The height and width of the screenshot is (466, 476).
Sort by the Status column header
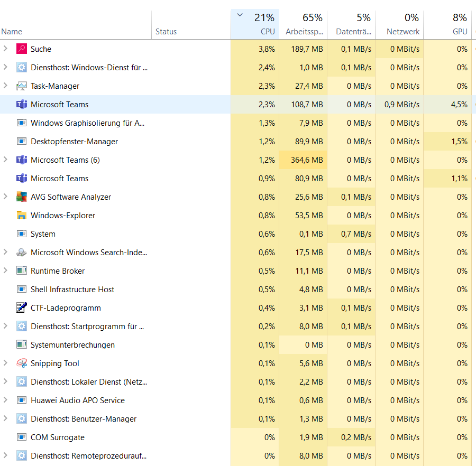click(191, 25)
